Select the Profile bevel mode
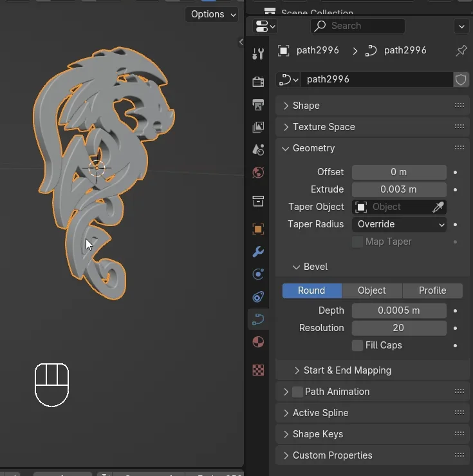Image resolution: width=473 pixels, height=476 pixels. click(432, 290)
